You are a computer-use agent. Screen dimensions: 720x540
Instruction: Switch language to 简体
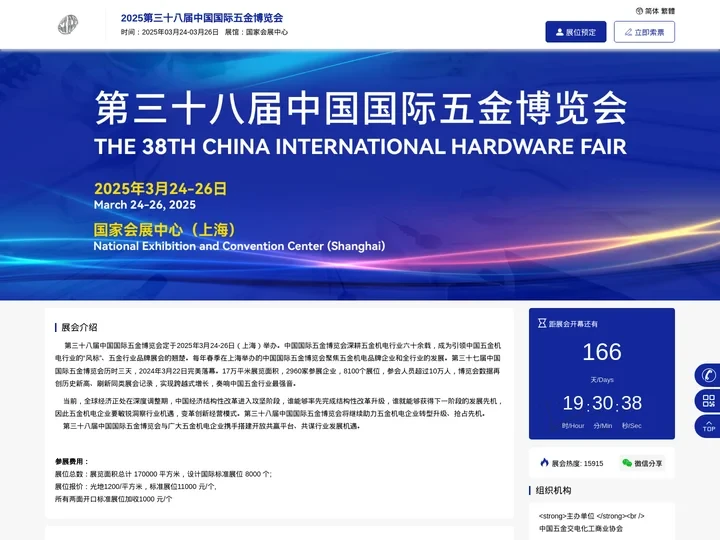point(652,11)
